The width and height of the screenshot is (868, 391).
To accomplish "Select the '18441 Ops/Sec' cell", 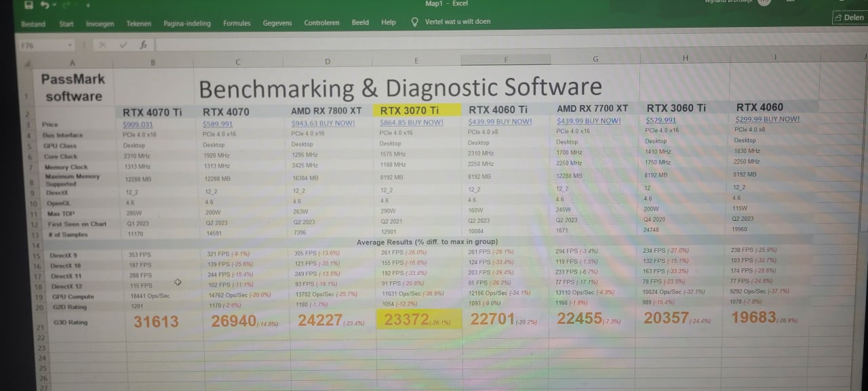I will pos(149,296).
